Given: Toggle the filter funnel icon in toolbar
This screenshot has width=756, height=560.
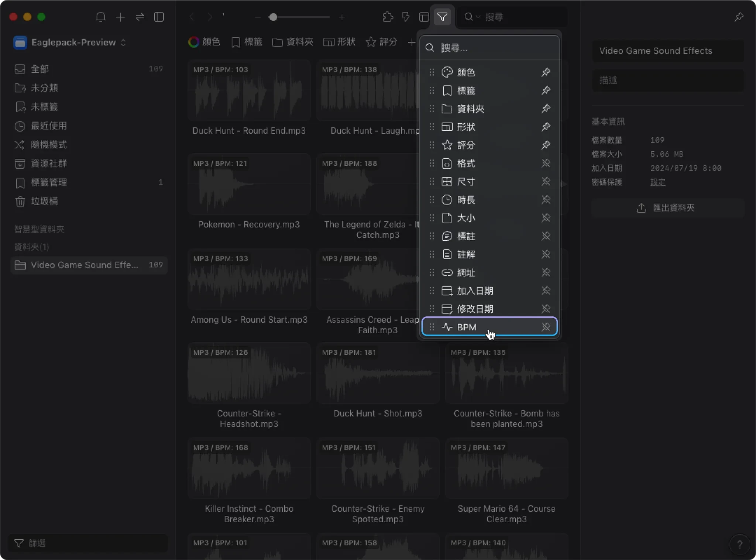Looking at the screenshot, I should pos(442,17).
